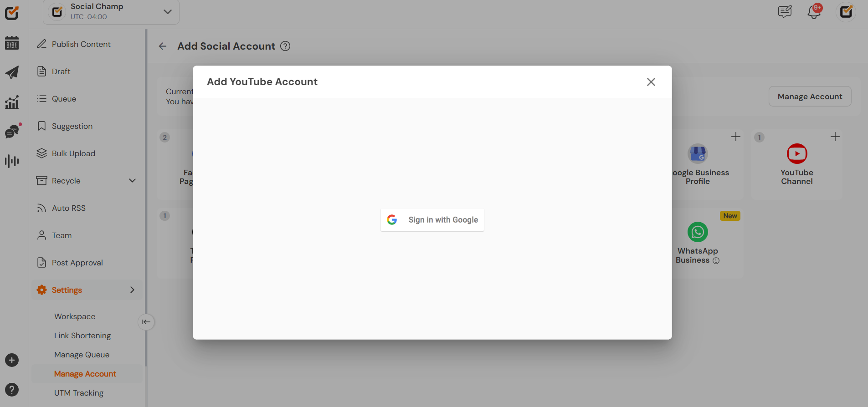Open the feedback message icon in header

785,11
